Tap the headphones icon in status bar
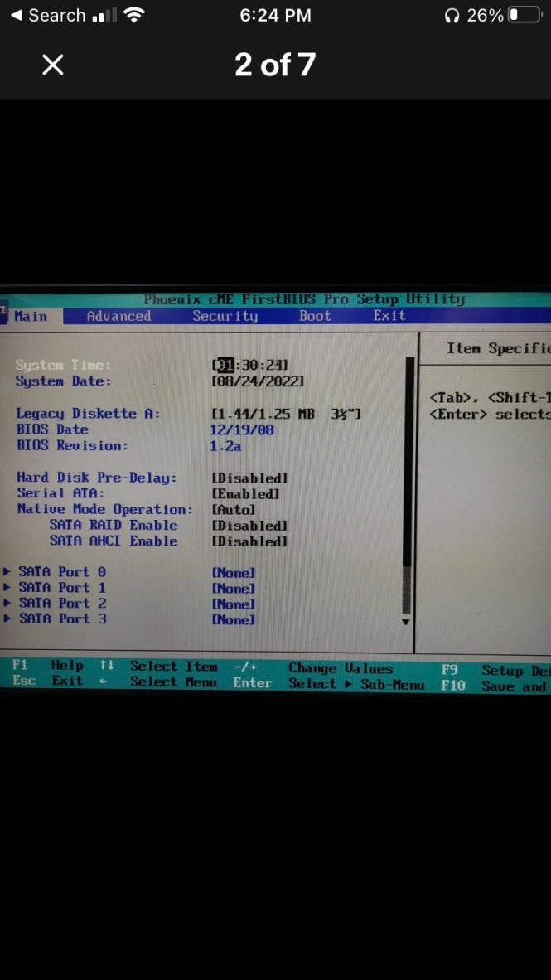The width and height of the screenshot is (551, 980). [x=452, y=16]
